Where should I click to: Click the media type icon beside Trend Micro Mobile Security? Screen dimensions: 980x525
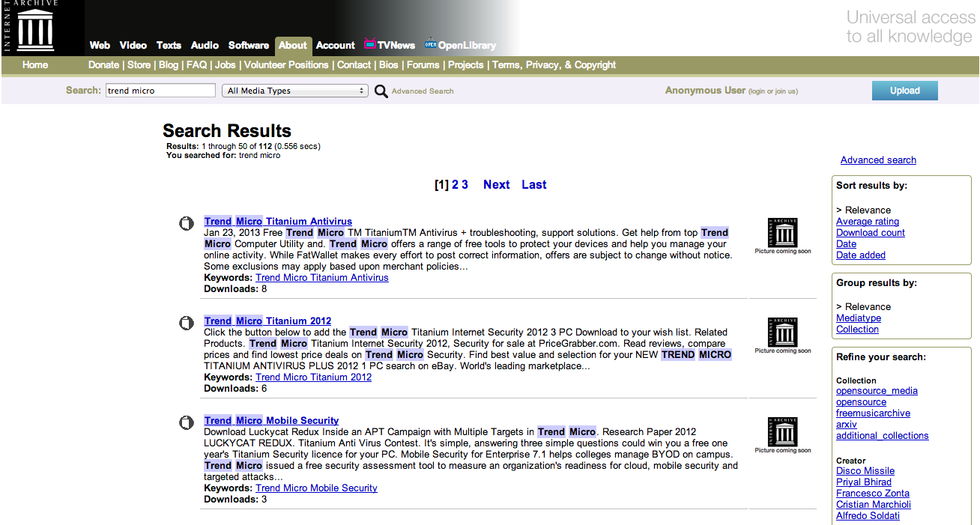187,422
